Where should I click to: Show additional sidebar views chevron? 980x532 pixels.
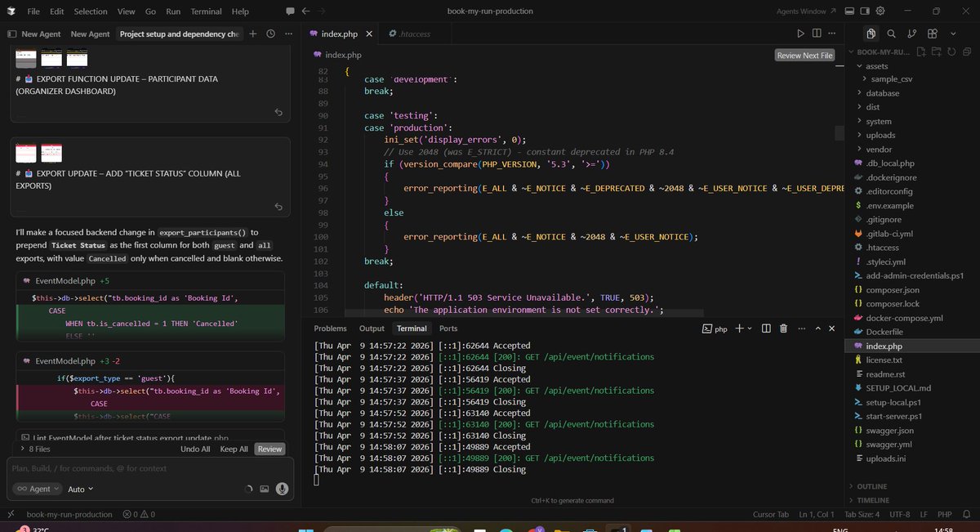pyautogui.click(x=951, y=34)
